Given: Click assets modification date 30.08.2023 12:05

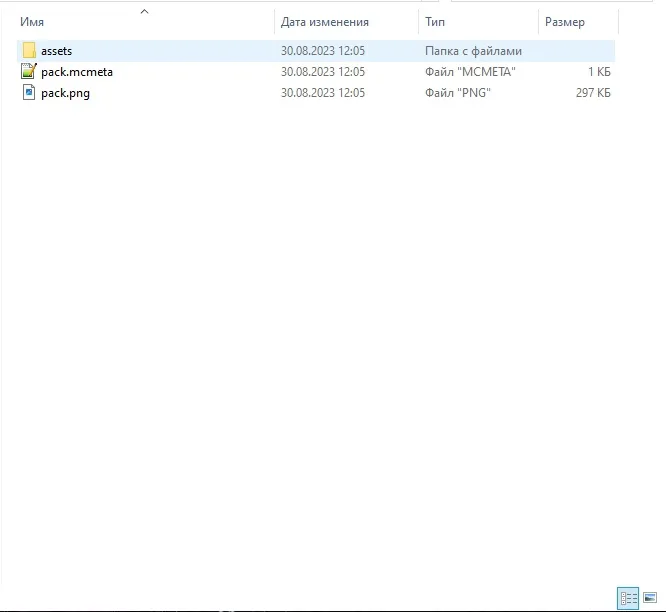Looking at the screenshot, I should pos(323,51).
